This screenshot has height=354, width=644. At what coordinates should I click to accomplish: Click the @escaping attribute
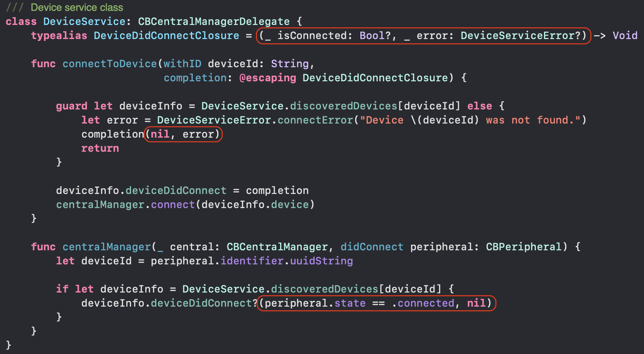(268, 78)
